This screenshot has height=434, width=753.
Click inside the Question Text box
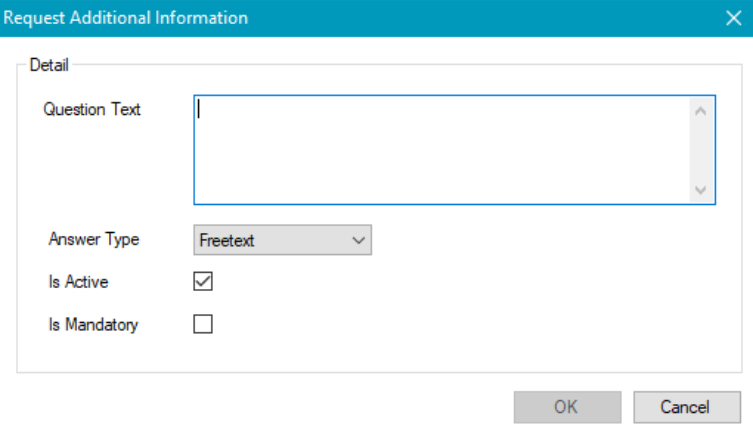(x=440, y=150)
